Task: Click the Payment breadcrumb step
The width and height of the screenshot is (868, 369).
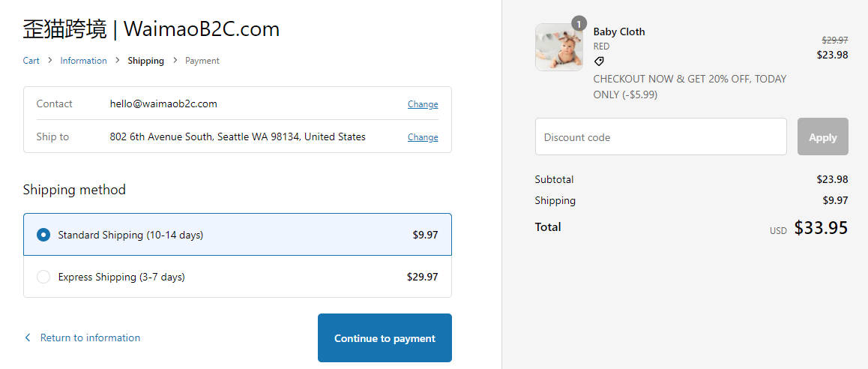Action: (x=202, y=61)
